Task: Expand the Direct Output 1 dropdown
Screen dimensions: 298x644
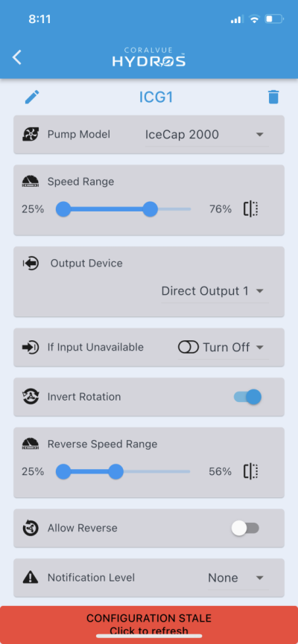Action: tap(214, 291)
